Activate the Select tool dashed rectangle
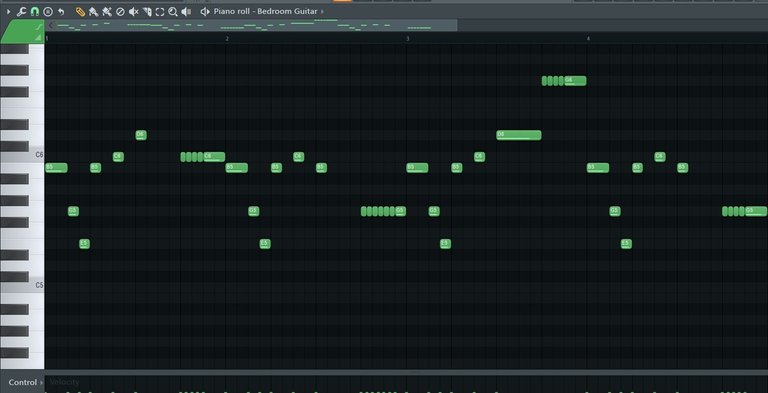This screenshot has width=768, height=393. [x=160, y=11]
